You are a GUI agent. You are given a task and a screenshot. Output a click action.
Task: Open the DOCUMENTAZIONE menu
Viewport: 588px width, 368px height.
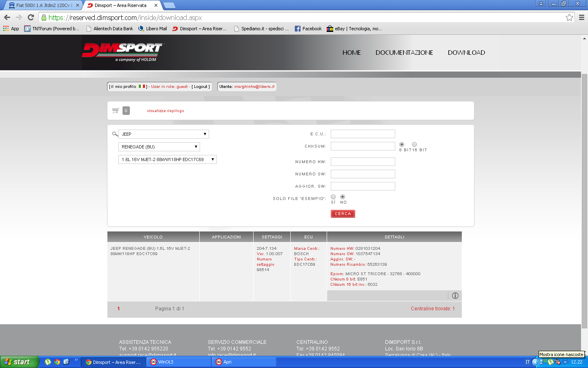[404, 53]
